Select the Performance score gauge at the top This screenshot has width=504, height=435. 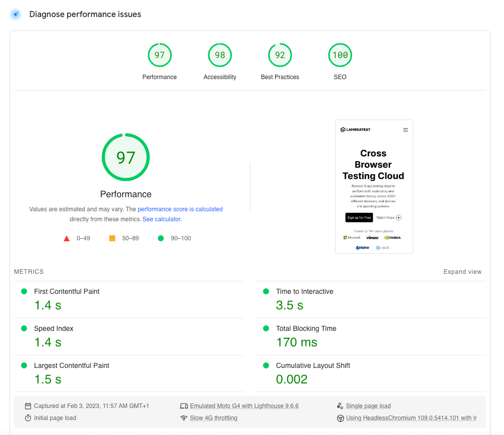pos(159,55)
